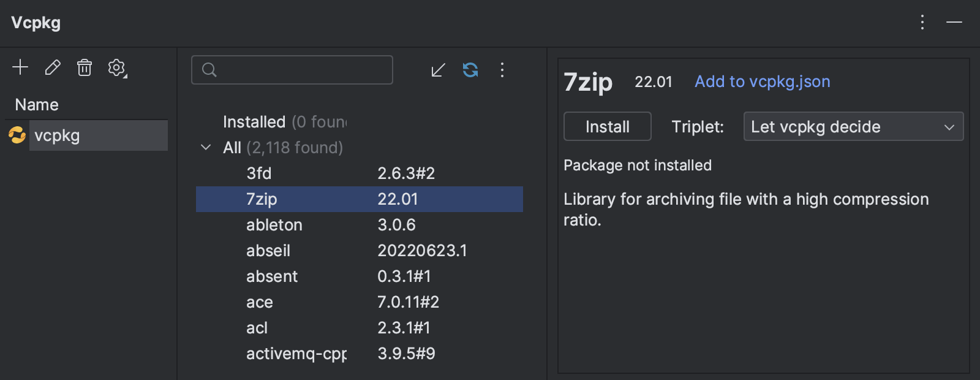The image size is (980, 380).
Task: Click the search magnifier icon
Action: coord(209,70)
